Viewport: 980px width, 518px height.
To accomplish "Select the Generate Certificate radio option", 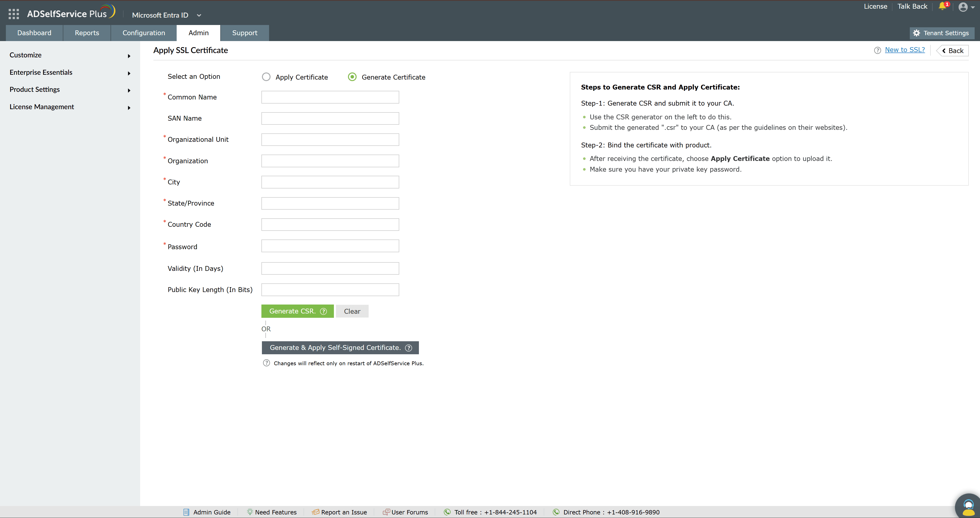I will click(x=352, y=77).
